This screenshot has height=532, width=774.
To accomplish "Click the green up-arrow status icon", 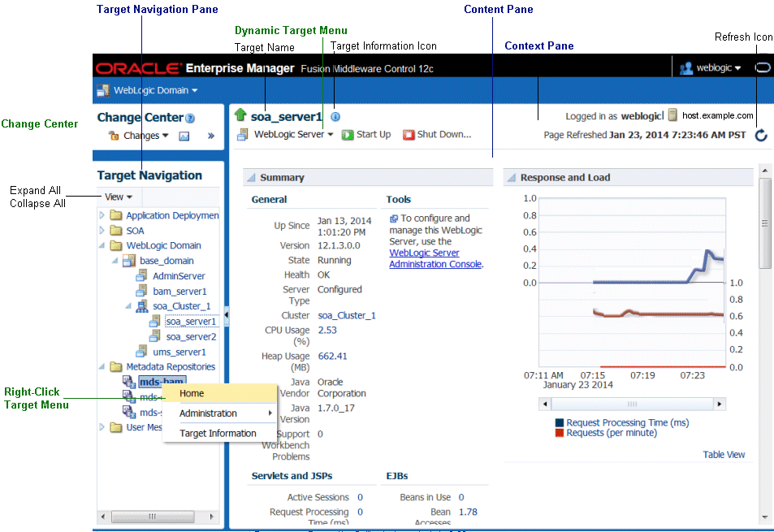I will (240, 115).
